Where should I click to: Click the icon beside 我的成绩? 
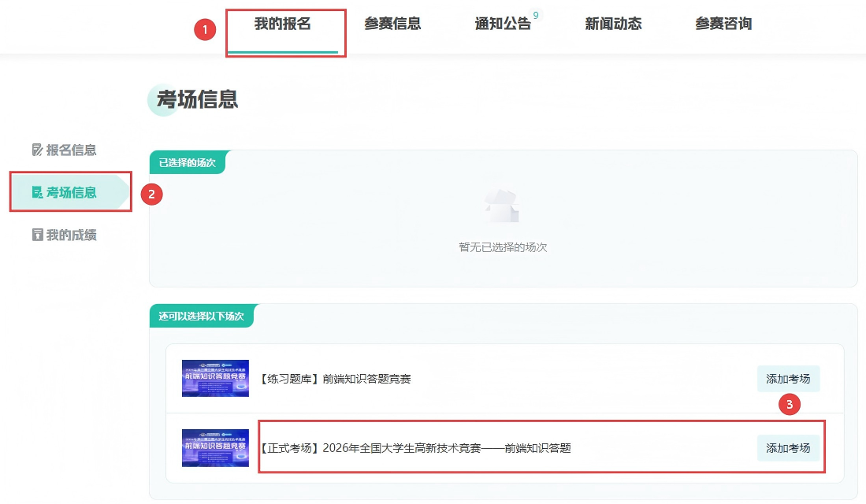(x=37, y=235)
